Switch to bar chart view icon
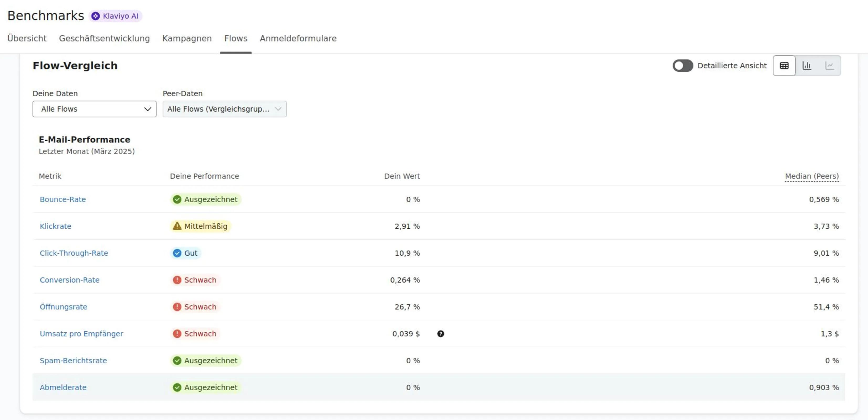 click(x=807, y=66)
